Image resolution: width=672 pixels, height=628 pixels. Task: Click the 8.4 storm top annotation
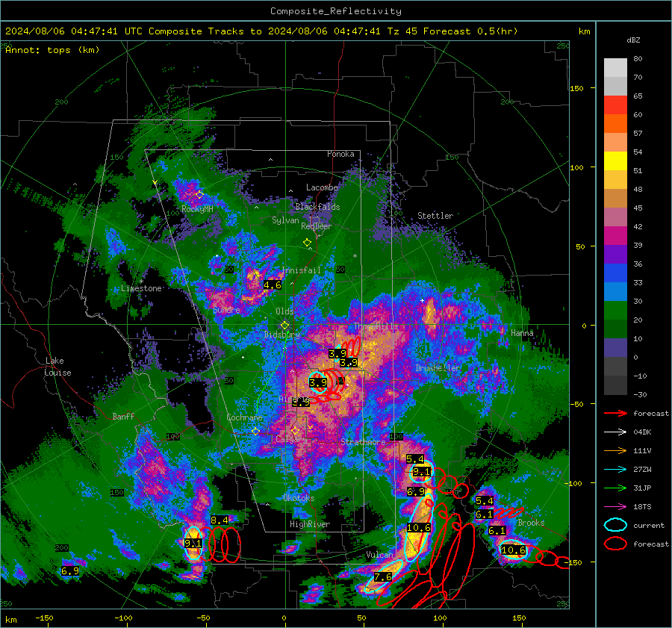pyautogui.click(x=220, y=520)
